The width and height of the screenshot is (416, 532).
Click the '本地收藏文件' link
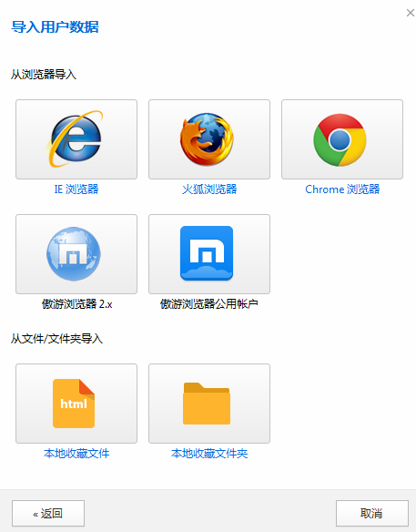click(76, 454)
